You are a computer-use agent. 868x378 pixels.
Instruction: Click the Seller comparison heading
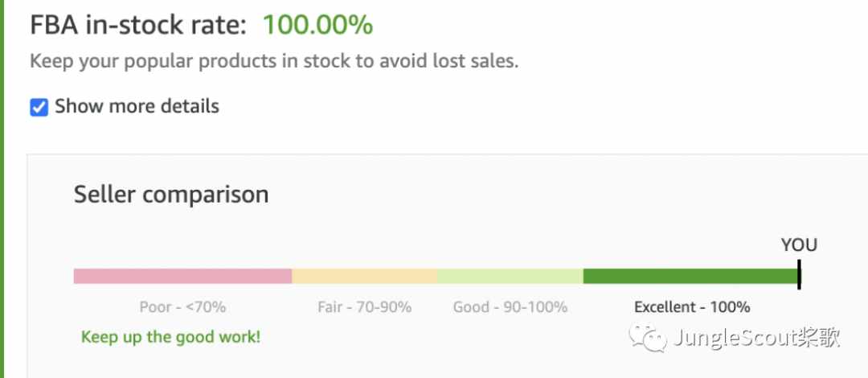tap(171, 195)
